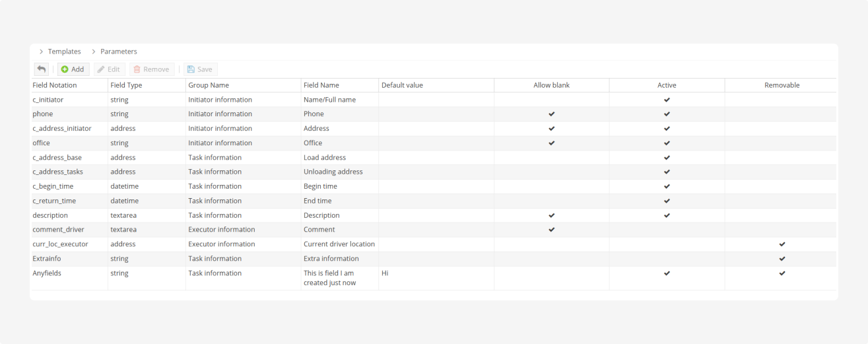Image resolution: width=868 pixels, height=344 pixels.
Task: Expand the Parameters breadcrumb chevron
Action: (94, 52)
